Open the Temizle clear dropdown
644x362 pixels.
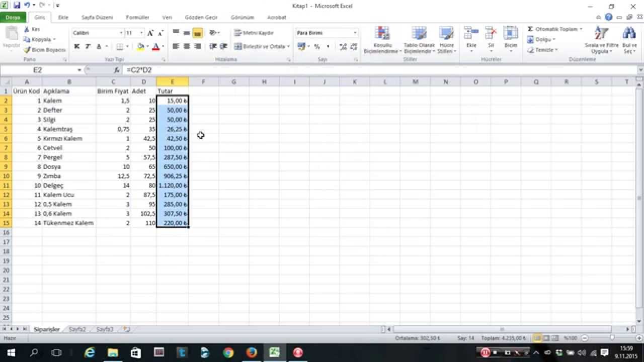click(x=543, y=50)
